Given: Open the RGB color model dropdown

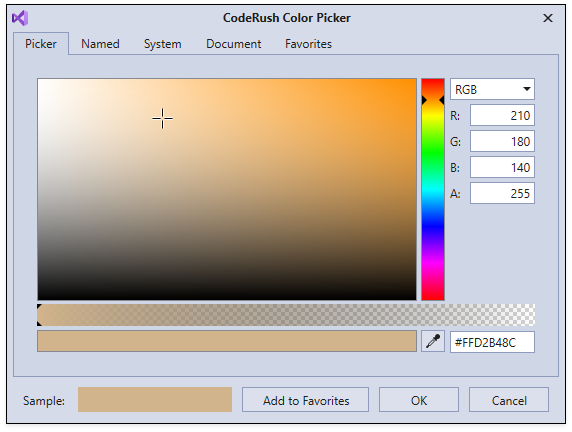Looking at the screenshot, I should (x=492, y=89).
